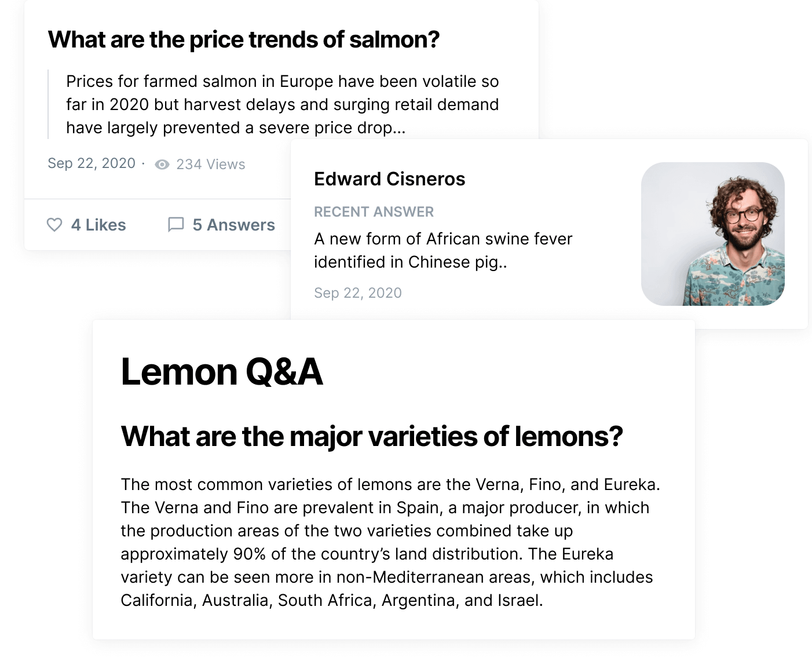Click the heart icon beside 4 Likes
The width and height of the screenshot is (812, 658).
[54, 225]
